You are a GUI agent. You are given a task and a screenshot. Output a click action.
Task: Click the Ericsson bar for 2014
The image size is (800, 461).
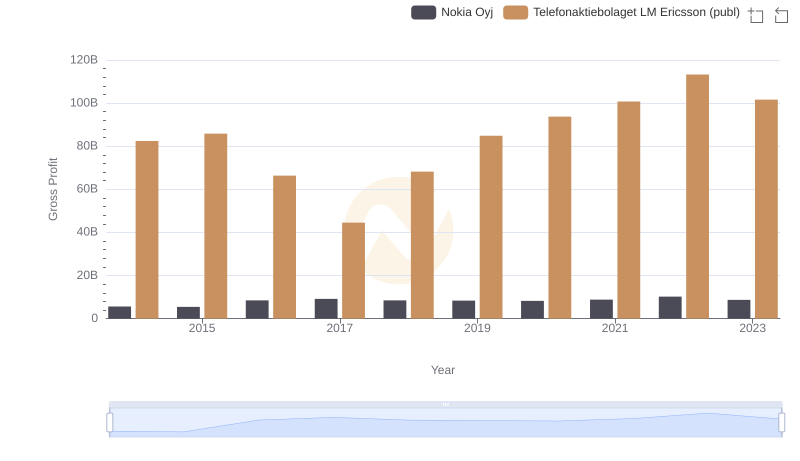point(147,229)
